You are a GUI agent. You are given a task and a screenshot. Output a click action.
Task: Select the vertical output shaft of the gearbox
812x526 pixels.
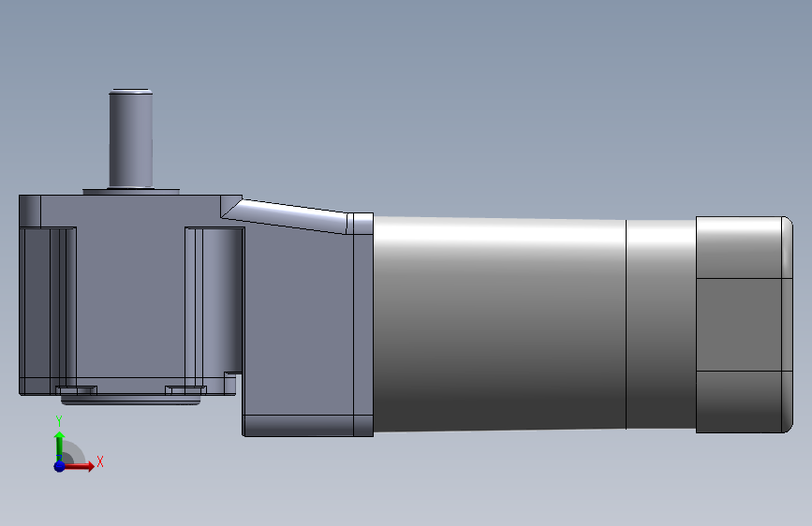click(130, 139)
